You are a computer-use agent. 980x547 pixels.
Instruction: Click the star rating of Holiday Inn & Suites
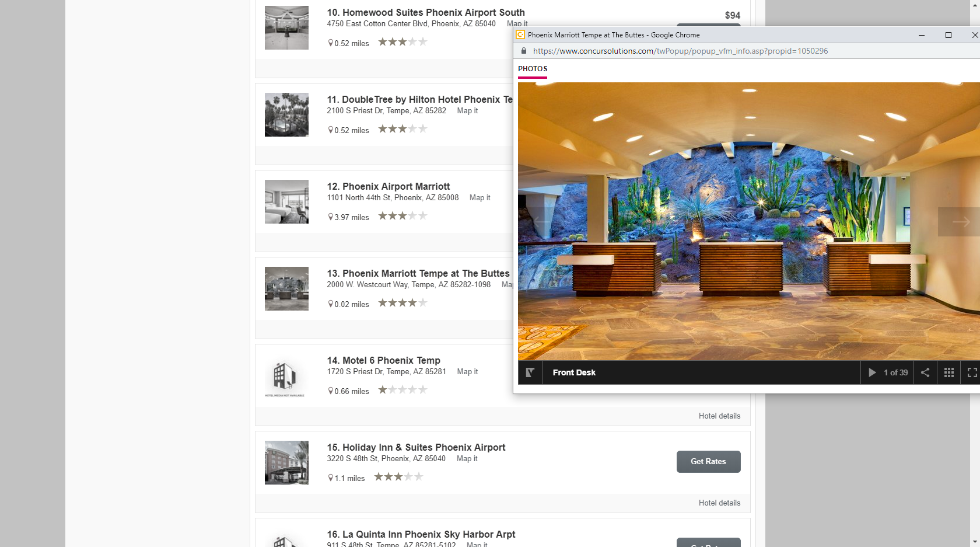[x=398, y=477]
